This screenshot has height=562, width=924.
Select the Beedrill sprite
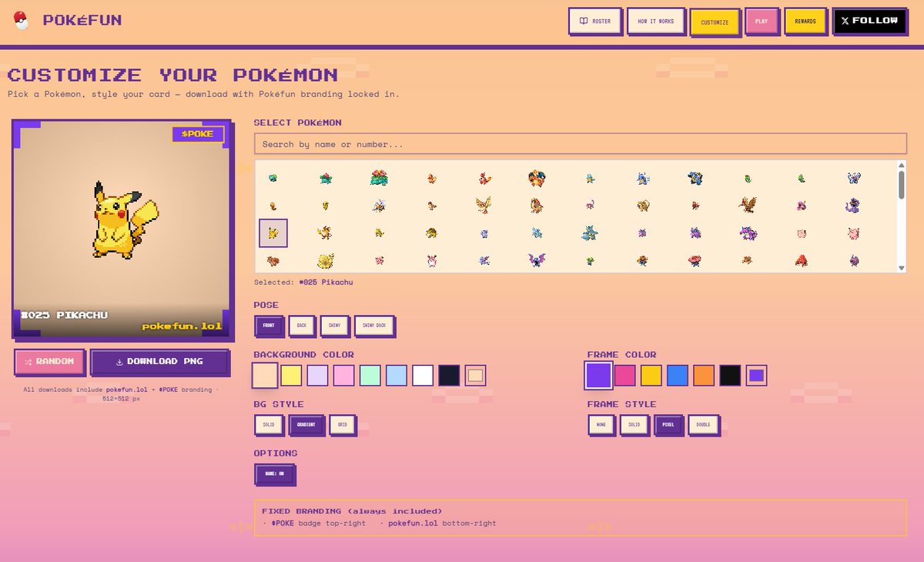[377, 206]
